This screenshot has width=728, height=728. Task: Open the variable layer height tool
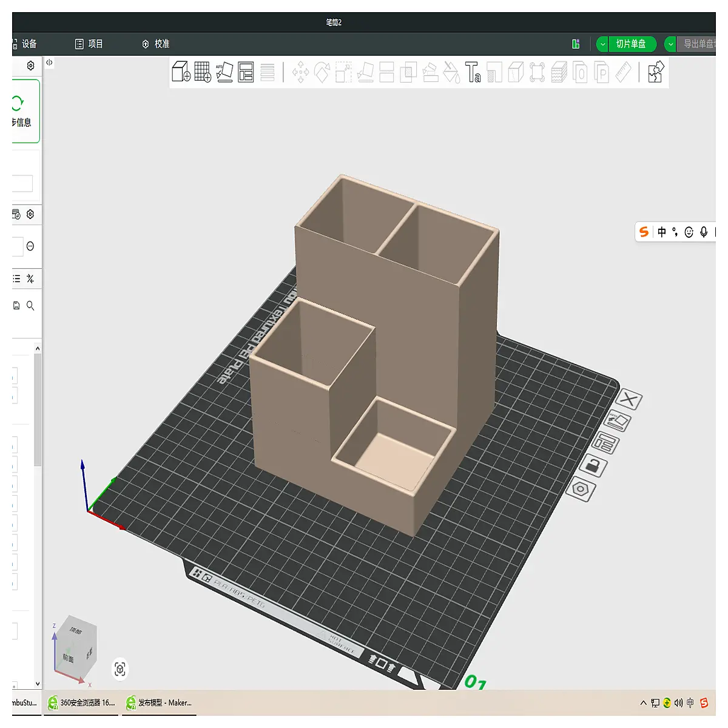point(267,72)
